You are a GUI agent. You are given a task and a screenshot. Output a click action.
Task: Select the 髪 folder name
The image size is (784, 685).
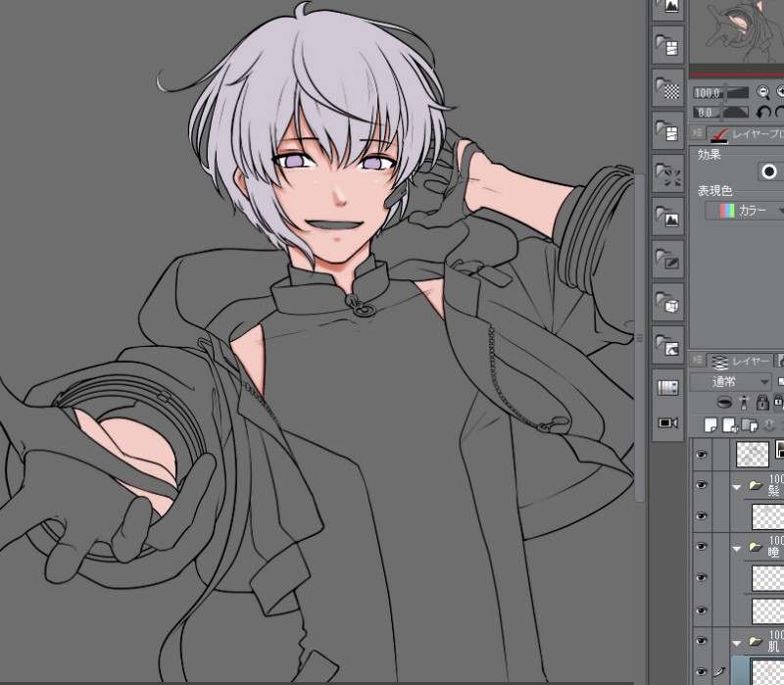coord(773,491)
